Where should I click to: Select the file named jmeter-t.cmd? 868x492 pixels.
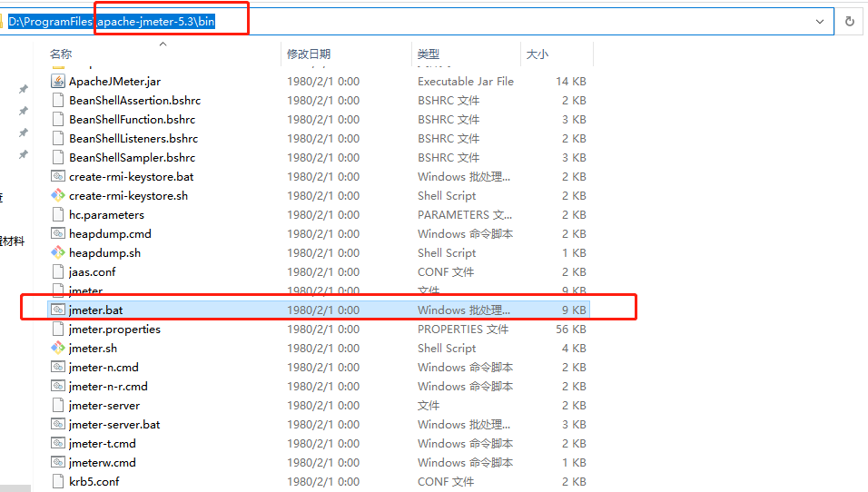[x=103, y=444]
